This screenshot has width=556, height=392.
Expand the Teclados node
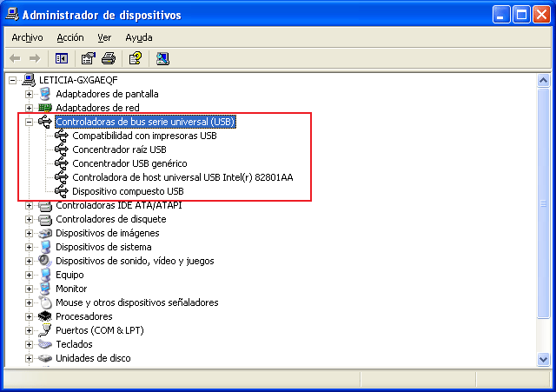(x=29, y=344)
